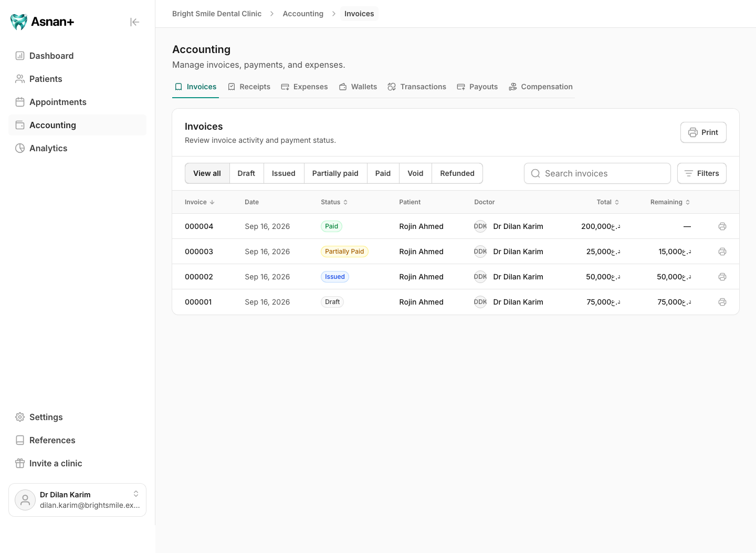Switch to the Compensation tab
Image resolution: width=756 pixels, height=553 pixels.
(x=541, y=87)
